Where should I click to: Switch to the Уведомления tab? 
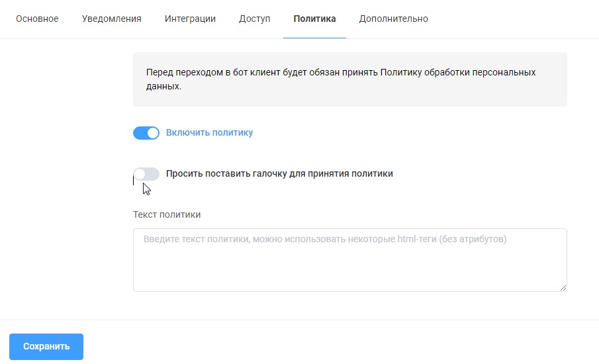pyautogui.click(x=111, y=19)
